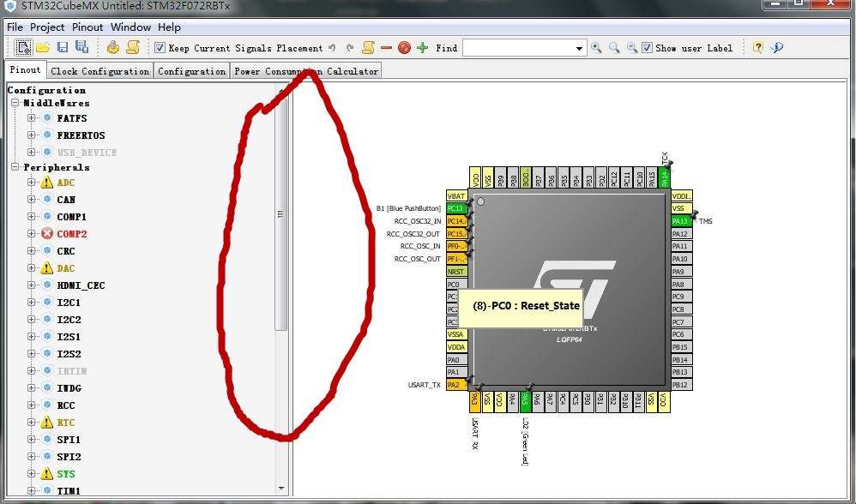Click the Generate Code gear icon

click(x=113, y=47)
